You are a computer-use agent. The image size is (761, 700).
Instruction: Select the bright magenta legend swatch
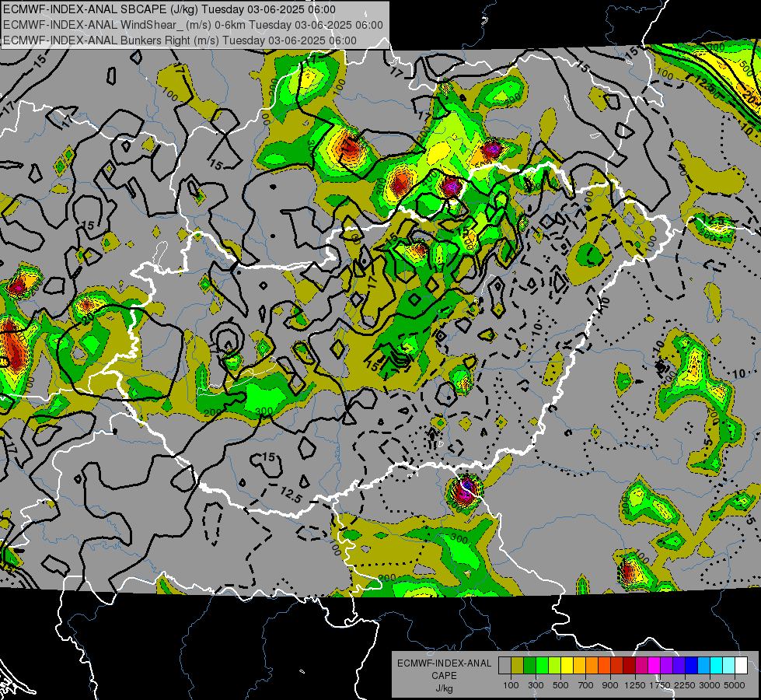pos(655,665)
